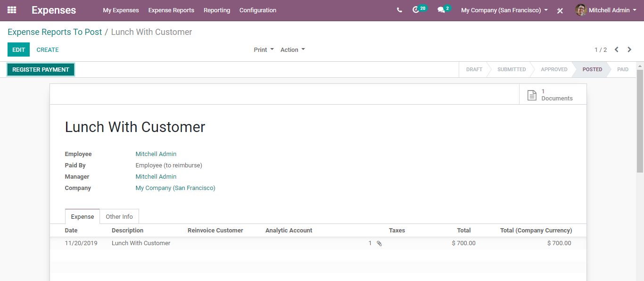Go to next record arrow
Image resolution: width=644 pixels, height=281 pixels.
[x=629, y=50]
